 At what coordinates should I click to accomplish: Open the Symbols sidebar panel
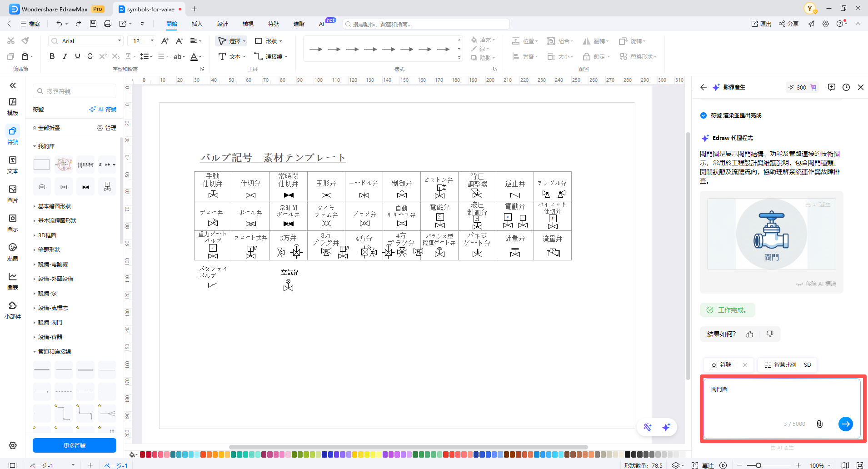(13, 135)
